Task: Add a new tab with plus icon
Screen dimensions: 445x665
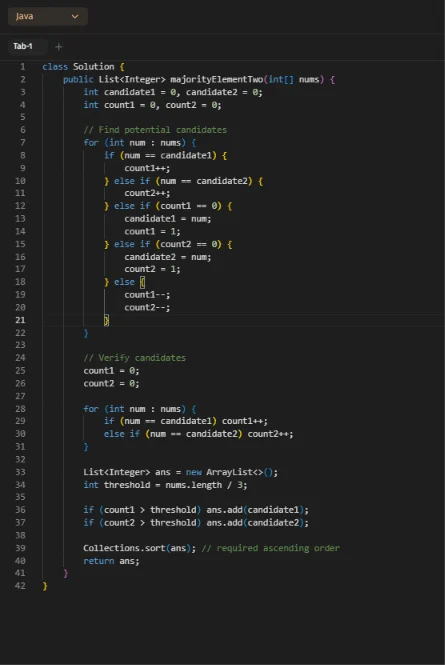Action: (59, 47)
